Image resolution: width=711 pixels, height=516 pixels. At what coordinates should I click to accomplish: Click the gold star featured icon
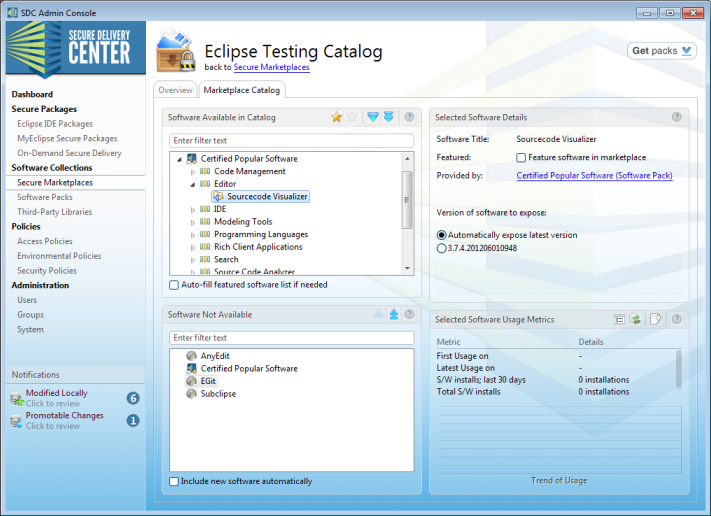[x=337, y=117]
